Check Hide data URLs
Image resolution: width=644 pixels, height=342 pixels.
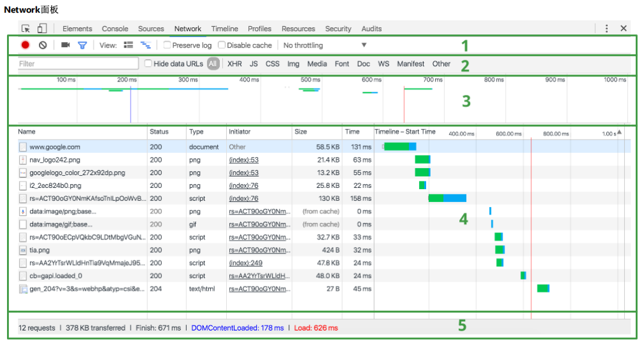click(148, 63)
